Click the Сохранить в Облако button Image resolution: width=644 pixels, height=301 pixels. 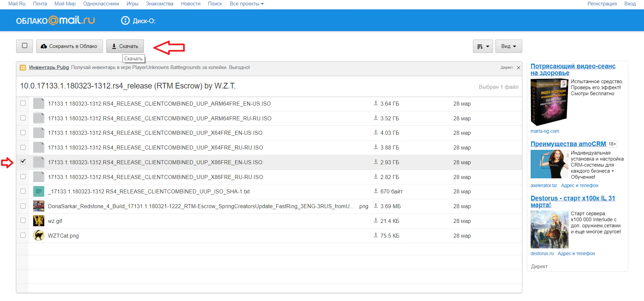pyautogui.click(x=70, y=46)
